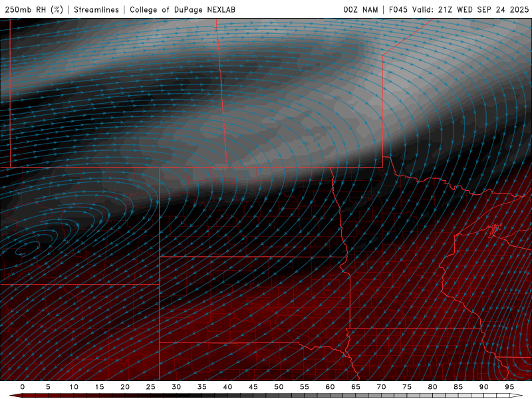Click the color bar label "75"
This screenshot has height=399, width=532.
(x=407, y=387)
